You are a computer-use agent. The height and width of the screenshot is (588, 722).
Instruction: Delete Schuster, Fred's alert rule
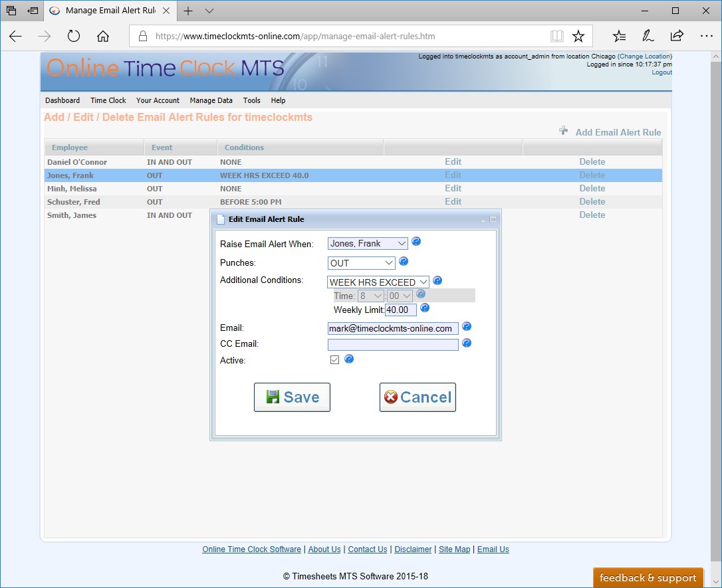[x=592, y=201]
